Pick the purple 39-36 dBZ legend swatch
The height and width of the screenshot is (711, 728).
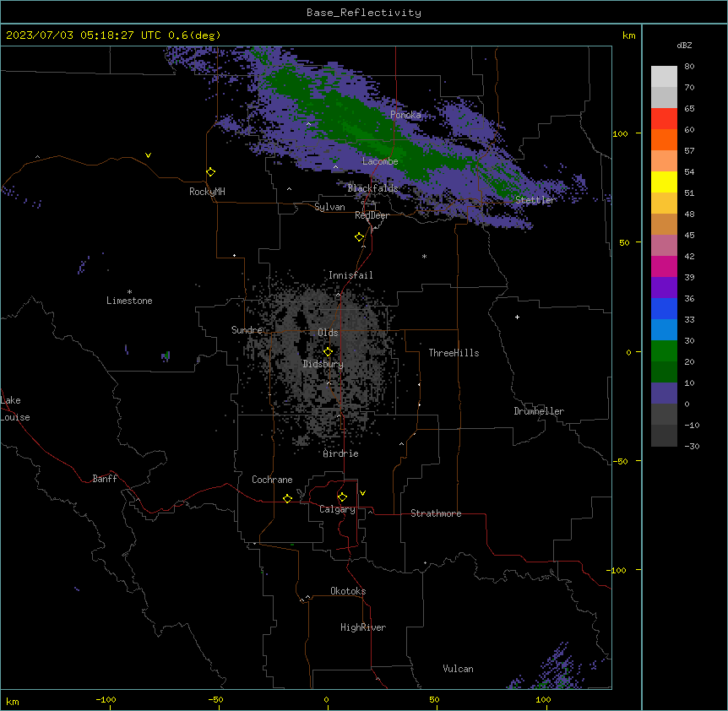click(x=664, y=288)
